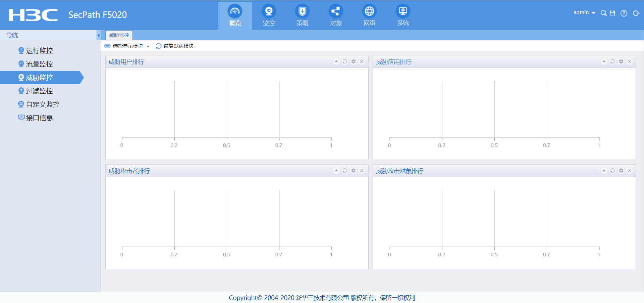Open the 对象 objects tab

pyautogui.click(x=336, y=15)
